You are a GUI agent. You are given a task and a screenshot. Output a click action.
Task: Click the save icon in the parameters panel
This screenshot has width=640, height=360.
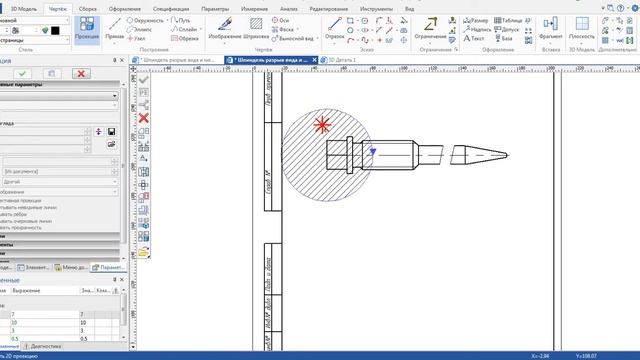(111, 131)
